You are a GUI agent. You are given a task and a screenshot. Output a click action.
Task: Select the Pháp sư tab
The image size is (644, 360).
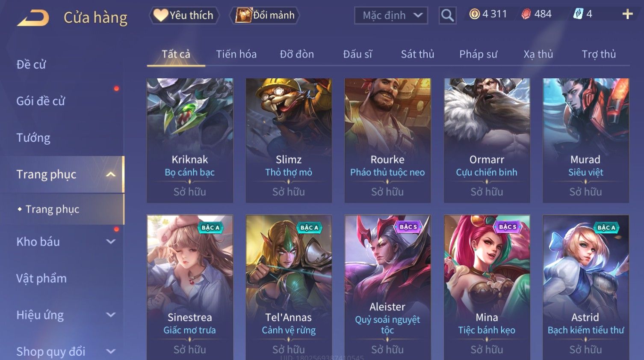[x=478, y=54]
